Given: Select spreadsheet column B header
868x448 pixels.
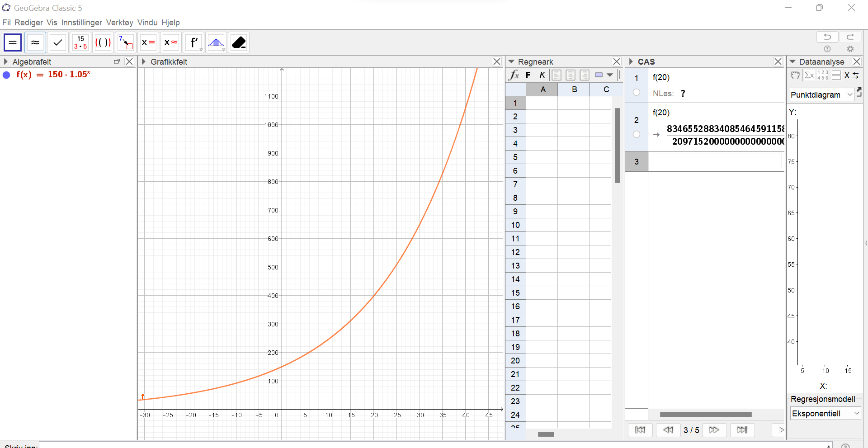Looking at the screenshot, I should pos(574,90).
